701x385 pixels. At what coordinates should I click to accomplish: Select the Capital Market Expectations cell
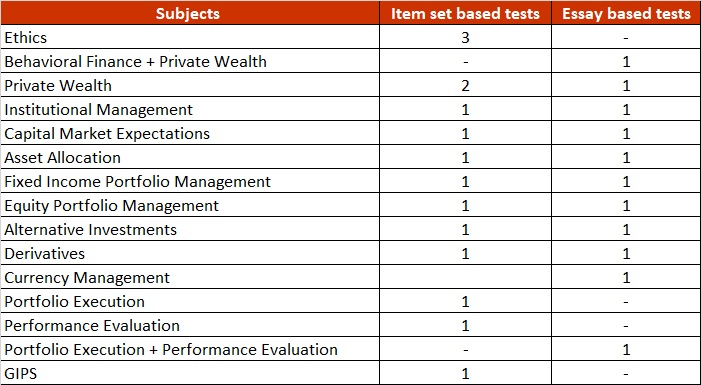(x=190, y=133)
